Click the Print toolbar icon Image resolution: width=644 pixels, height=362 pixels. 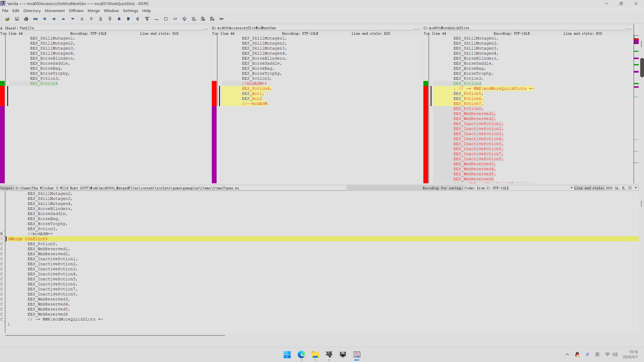pos(26,19)
